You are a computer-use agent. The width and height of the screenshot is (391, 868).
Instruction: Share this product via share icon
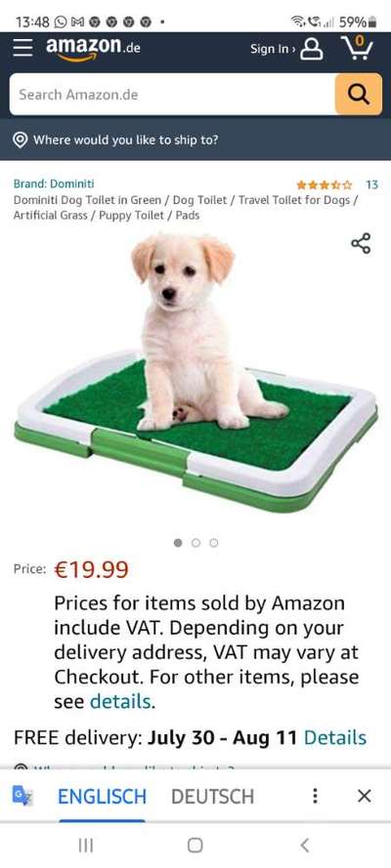click(361, 243)
